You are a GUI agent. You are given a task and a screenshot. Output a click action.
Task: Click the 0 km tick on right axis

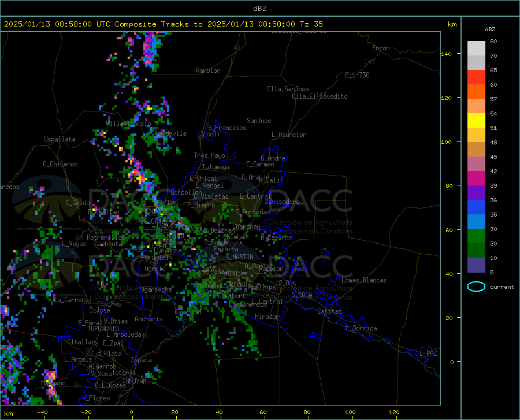[452, 362]
